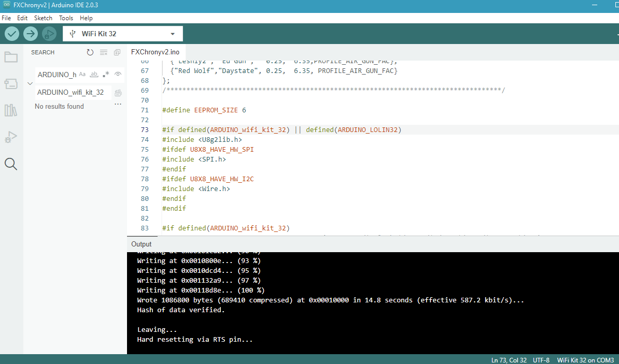
Task: Open the File menu
Action: pyautogui.click(x=6, y=18)
